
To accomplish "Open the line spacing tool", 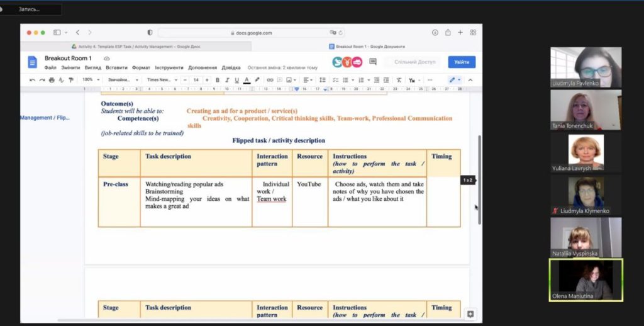I will 323,80.
